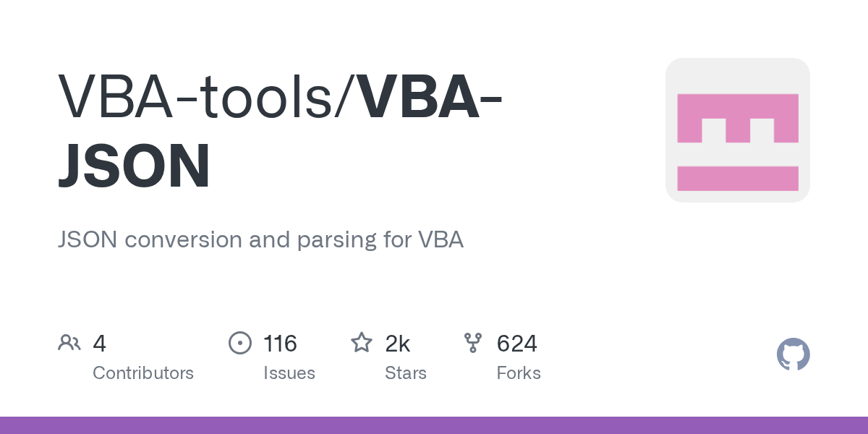
Task: Select the JSON conversion and parsing description
Action: tap(260, 239)
